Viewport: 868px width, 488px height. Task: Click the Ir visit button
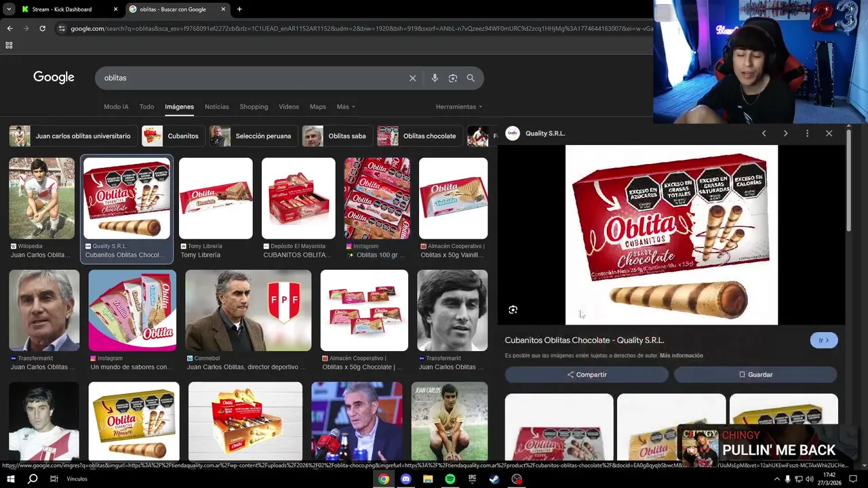[824, 340]
